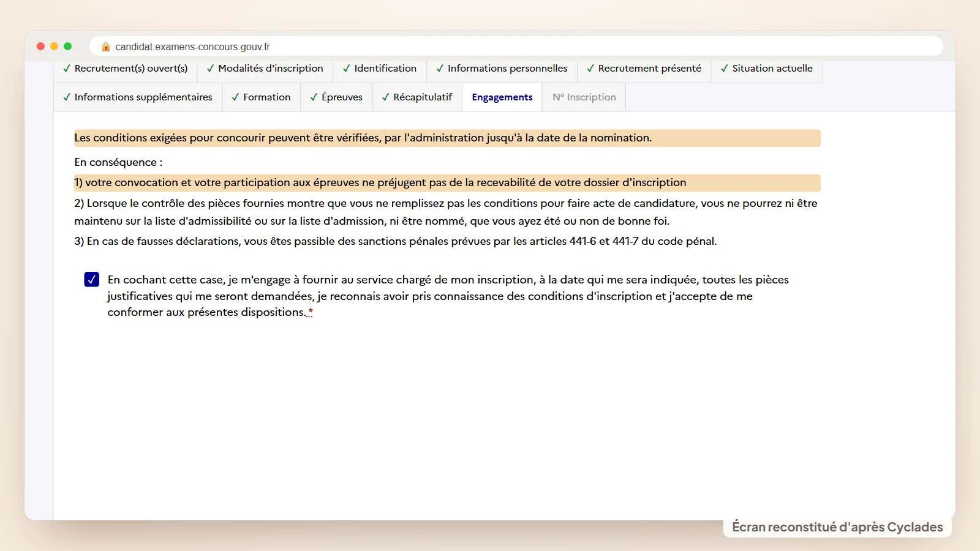Click the highlighted line "Les conditions exigées pour concourir"

pyautogui.click(x=447, y=138)
